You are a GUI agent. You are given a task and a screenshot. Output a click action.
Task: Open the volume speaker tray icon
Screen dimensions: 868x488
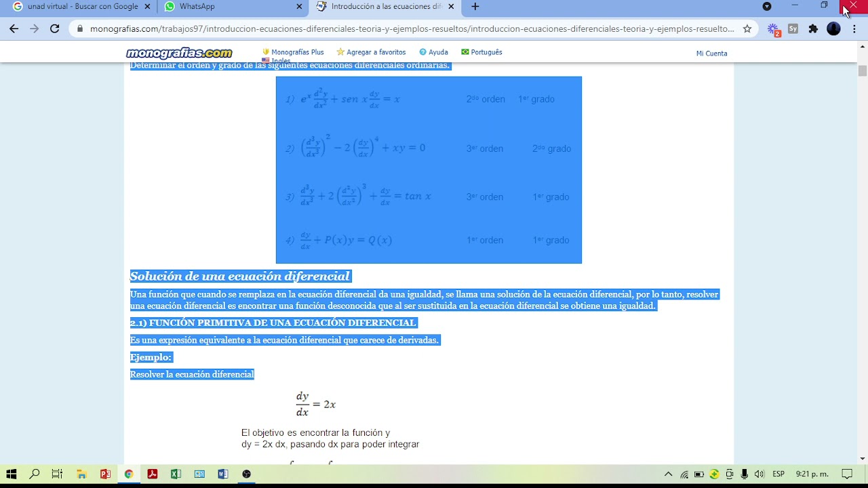click(759, 474)
